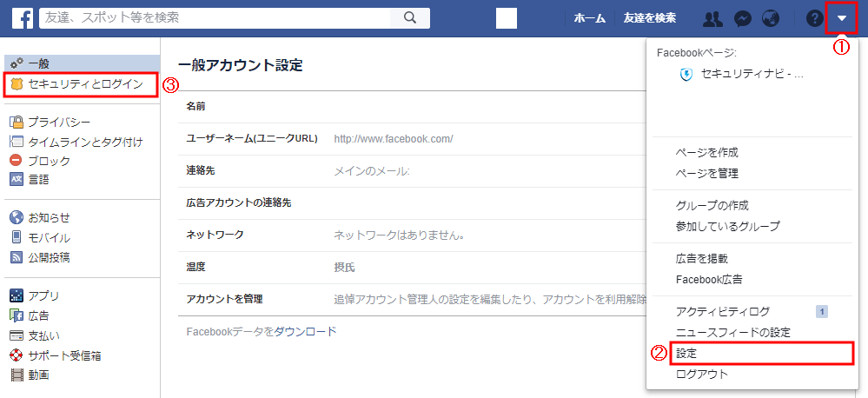Screen dimensions: 868x398
Task: Choose ログアウト in dropdown menu
Action: tap(702, 375)
